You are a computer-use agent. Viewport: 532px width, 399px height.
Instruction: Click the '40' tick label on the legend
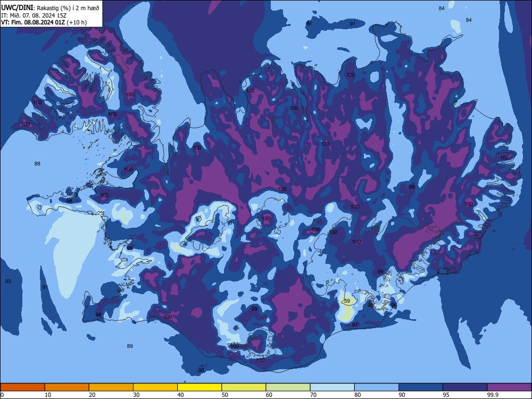click(180, 395)
